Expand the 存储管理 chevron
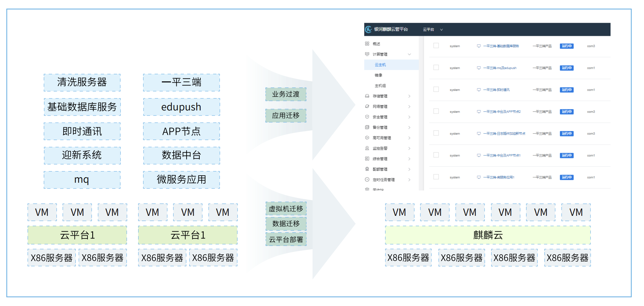 coord(410,96)
